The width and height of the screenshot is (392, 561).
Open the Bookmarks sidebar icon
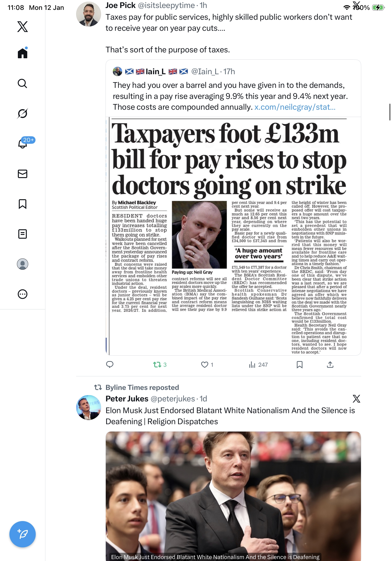coord(23,204)
